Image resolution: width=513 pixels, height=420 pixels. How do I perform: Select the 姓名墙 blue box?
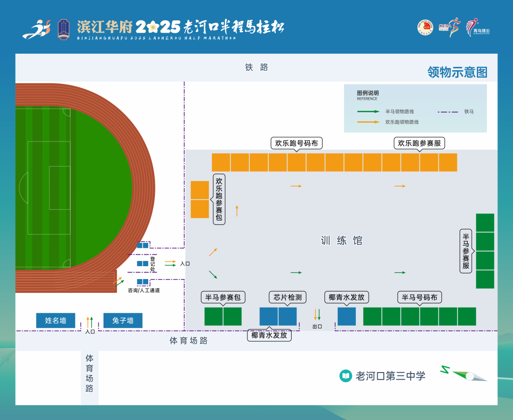pyautogui.click(x=56, y=320)
